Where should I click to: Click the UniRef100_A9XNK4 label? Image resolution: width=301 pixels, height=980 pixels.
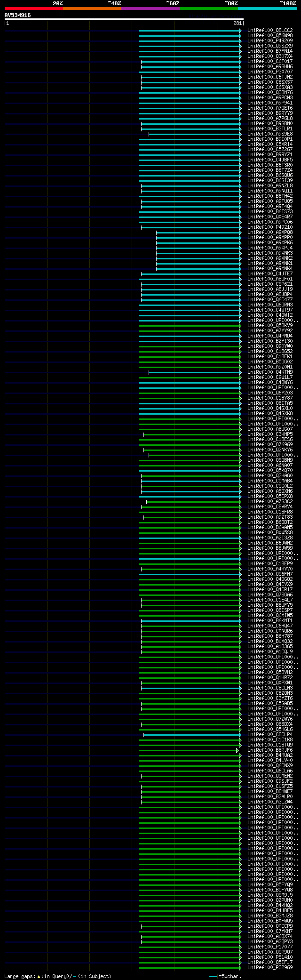point(270,268)
